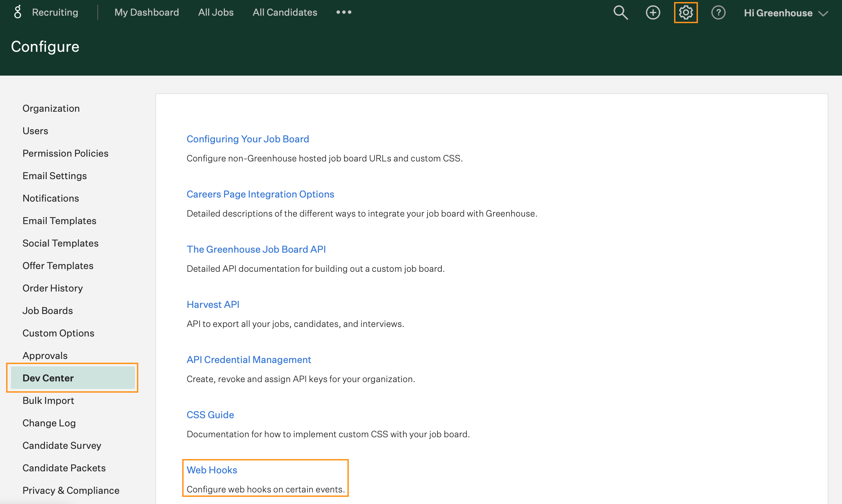Open Careers Page Integration Options link
This screenshot has height=504, width=842.
coord(260,194)
